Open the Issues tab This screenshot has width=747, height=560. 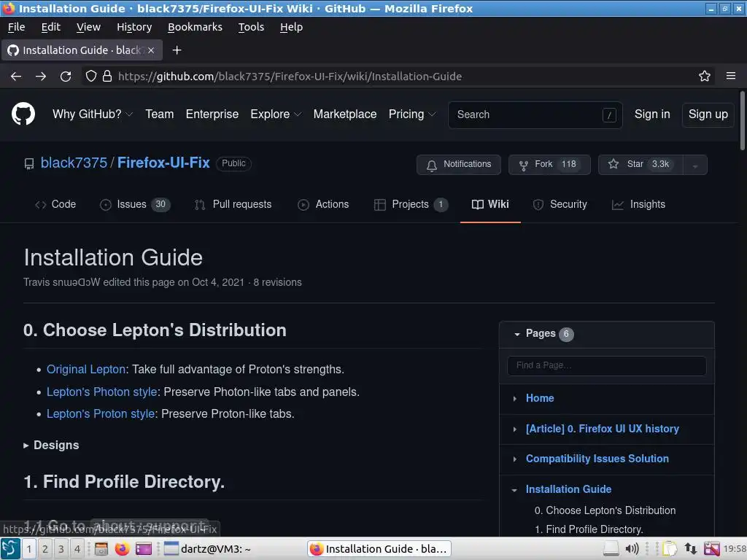click(x=135, y=204)
